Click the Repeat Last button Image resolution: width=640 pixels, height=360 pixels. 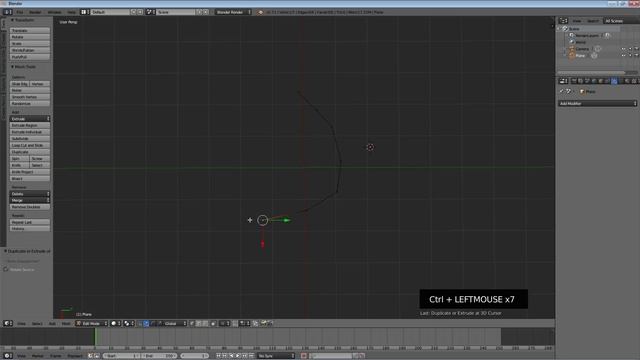tap(30, 222)
